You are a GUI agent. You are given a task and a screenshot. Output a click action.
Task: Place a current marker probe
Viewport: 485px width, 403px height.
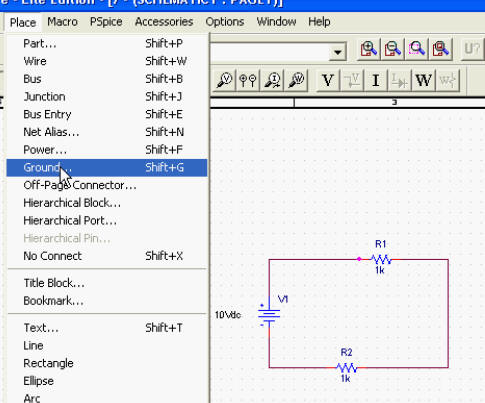click(272, 80)
